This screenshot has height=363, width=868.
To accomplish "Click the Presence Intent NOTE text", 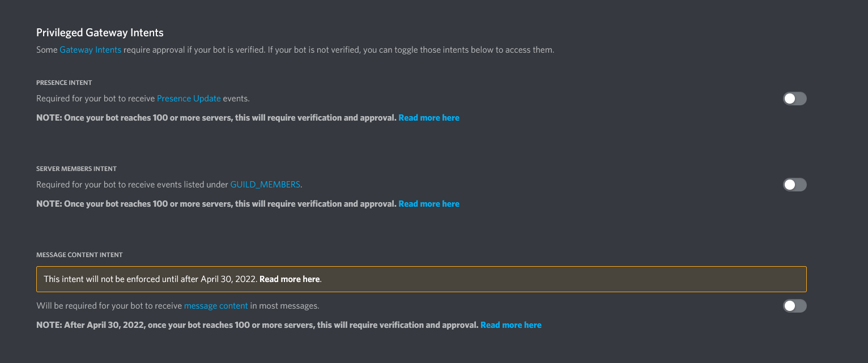I will pos(215,117).
